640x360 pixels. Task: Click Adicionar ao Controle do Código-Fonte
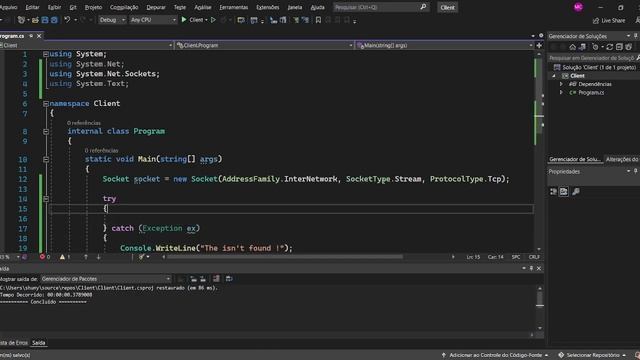495,355
